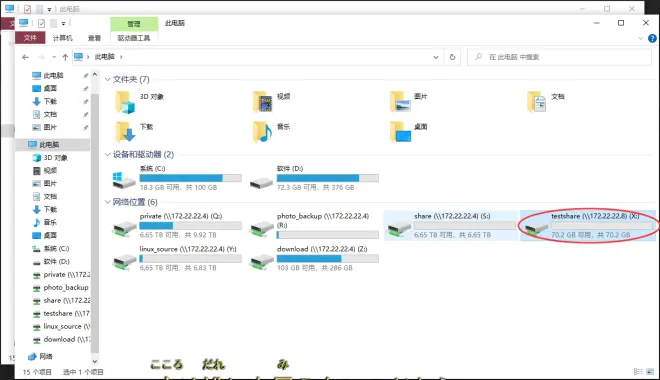Select testshare in navigation tree
660x380 pixels.
[x=66, y=314]
